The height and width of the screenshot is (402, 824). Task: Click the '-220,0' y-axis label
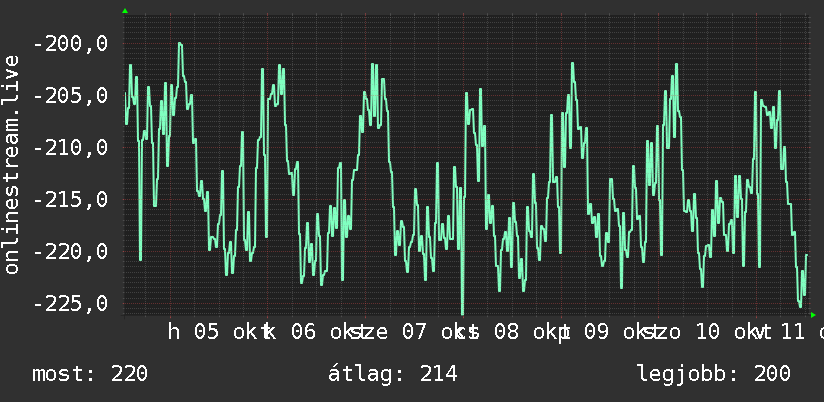pyautogui.click(x=71, y=252)
